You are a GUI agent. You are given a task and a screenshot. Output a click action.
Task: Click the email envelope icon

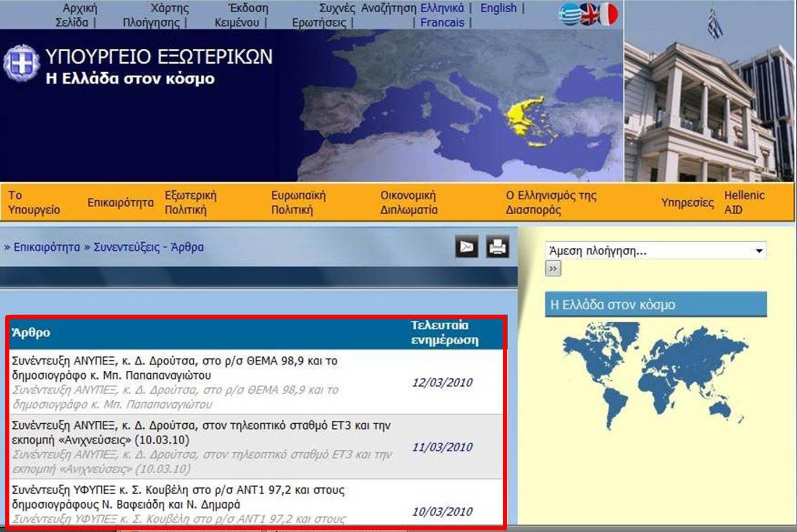[x=466, y=247]
